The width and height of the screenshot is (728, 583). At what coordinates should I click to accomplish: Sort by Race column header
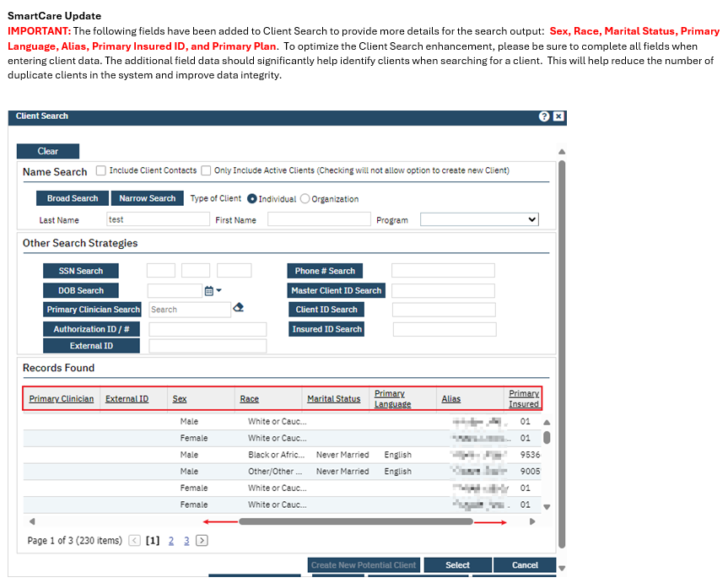(x=250, y=398)
